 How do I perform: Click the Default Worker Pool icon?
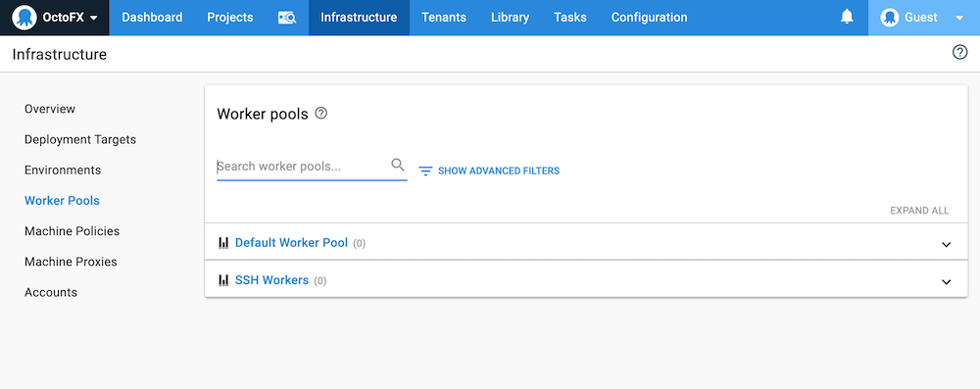pos(223,243)
